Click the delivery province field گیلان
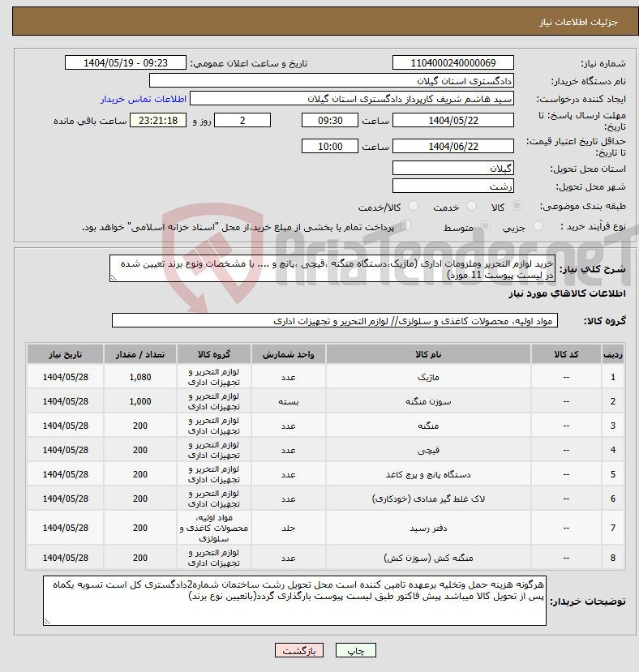Screen dimensions: 639x672 coord(452,168)
